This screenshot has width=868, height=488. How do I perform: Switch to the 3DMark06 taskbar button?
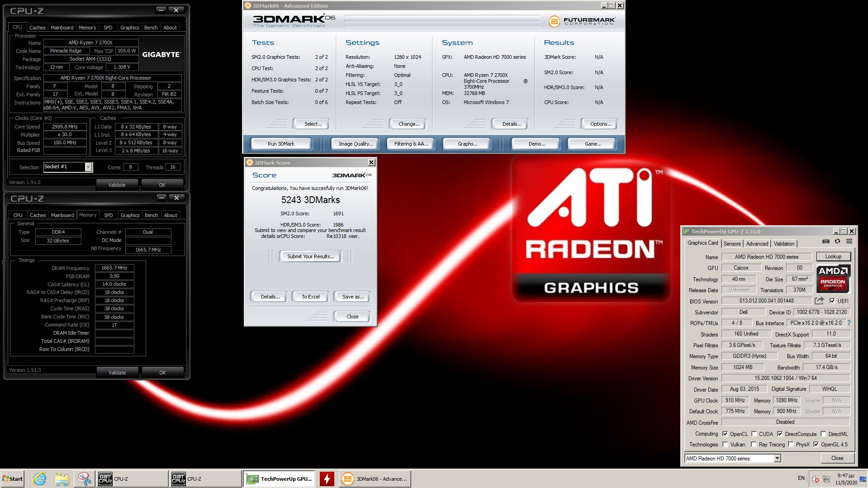coord(375,479)
